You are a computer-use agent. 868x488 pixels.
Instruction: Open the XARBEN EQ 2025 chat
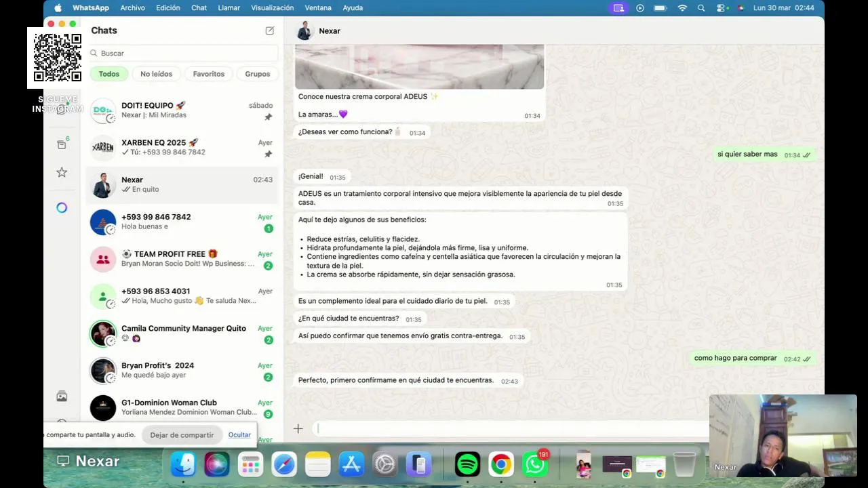(x=182, y=148)
